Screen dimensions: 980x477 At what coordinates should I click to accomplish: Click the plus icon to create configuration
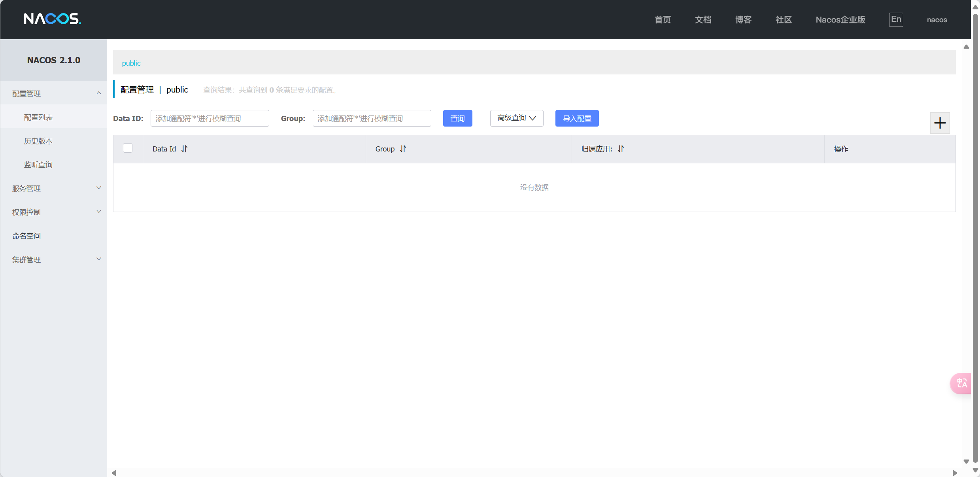coord(940,123)
